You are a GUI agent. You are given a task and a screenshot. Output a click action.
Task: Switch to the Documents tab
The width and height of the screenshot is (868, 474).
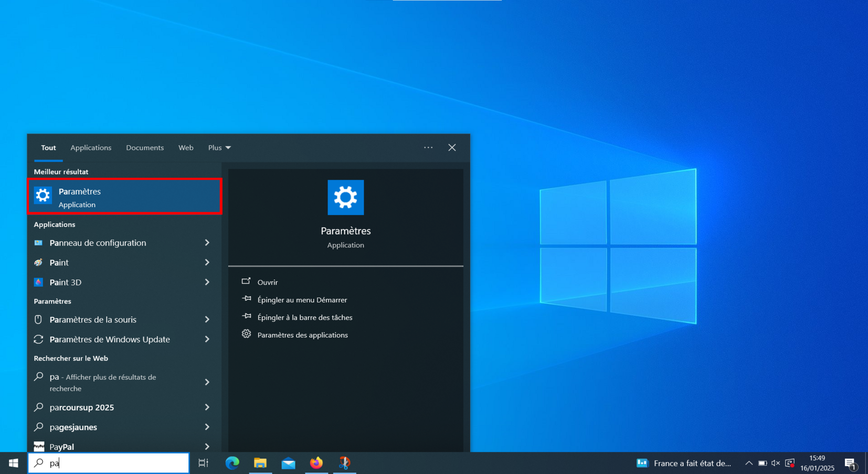(145, 148)
